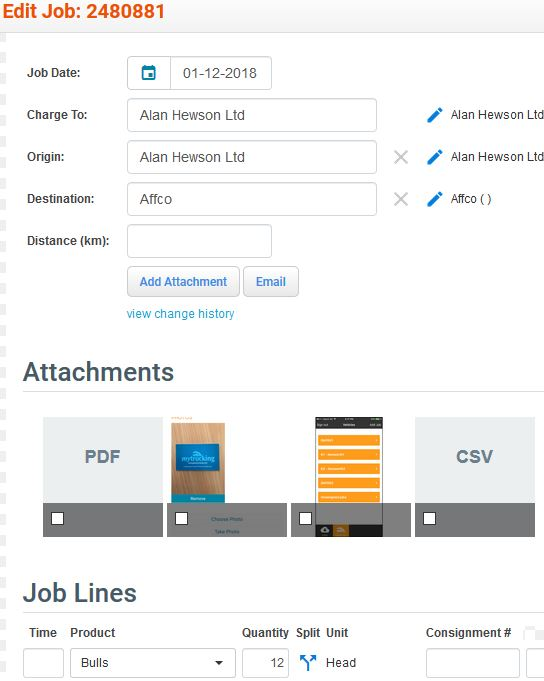Tick the CSV attachment checkbox
The image size is (544, 681).
tap(429, 518)
